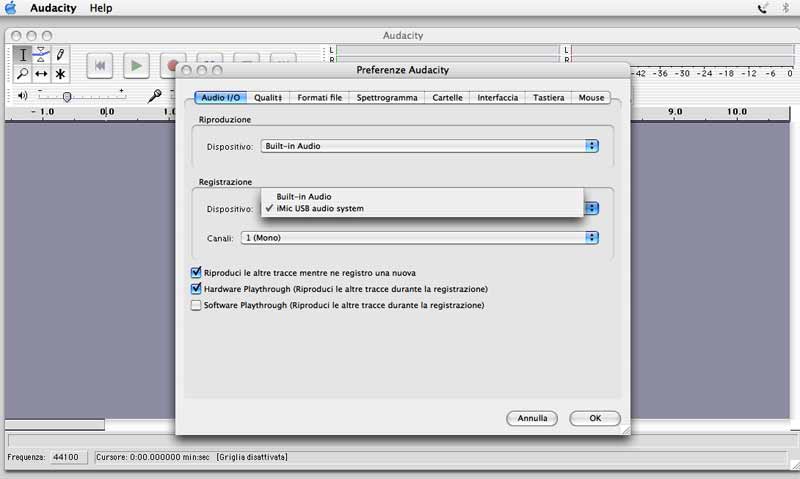Click the 10.0 mark on timeline ruler

[x=737, y=111]
